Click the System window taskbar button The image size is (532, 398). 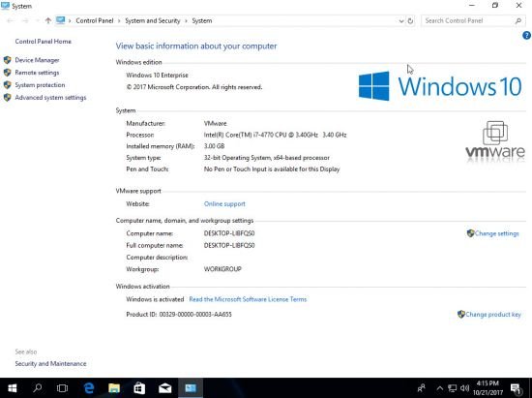[191, 388]
